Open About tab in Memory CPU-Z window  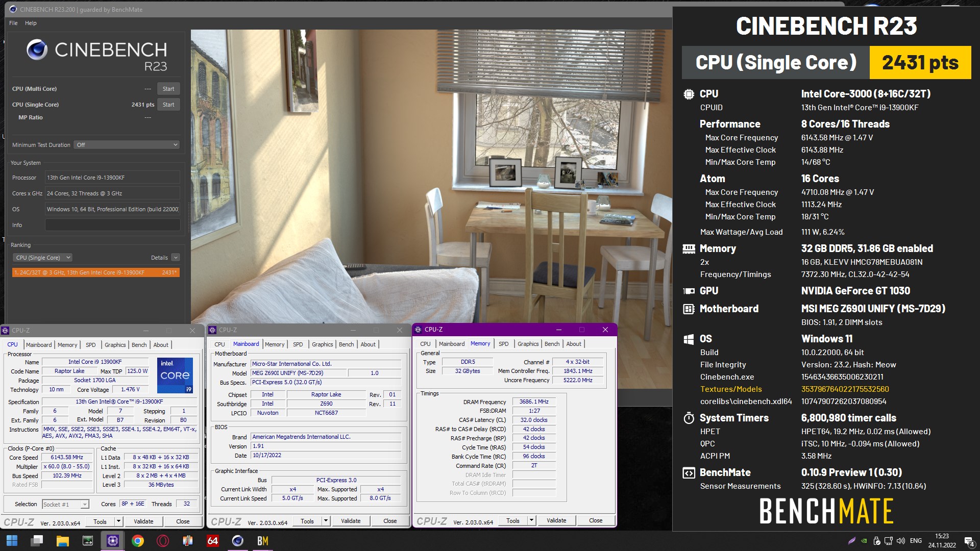point(574,344)
